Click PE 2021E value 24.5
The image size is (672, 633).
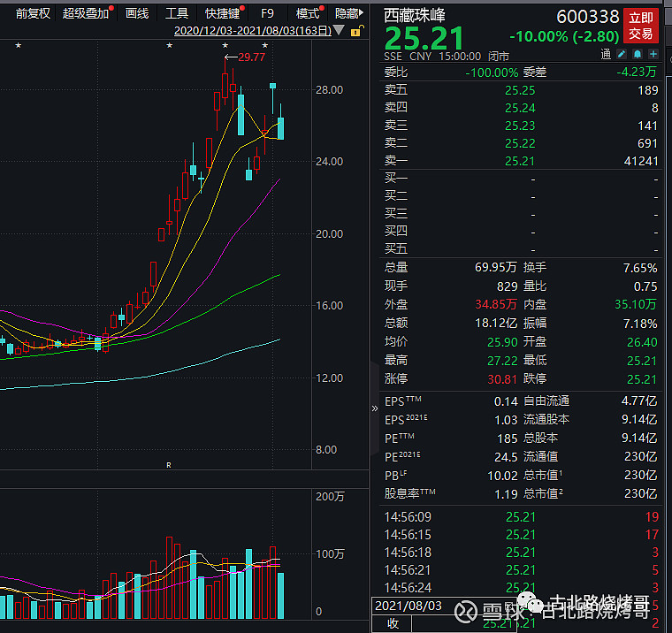tap(506, 457)
